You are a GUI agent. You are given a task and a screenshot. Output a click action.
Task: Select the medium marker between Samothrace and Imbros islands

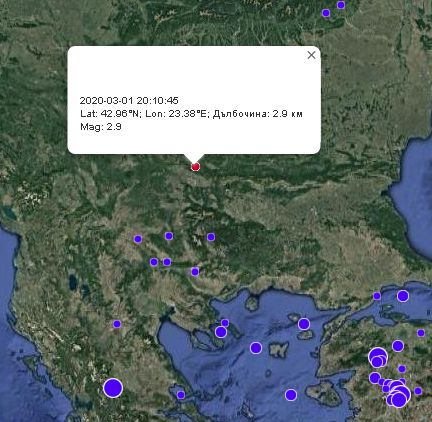(304, 324)
